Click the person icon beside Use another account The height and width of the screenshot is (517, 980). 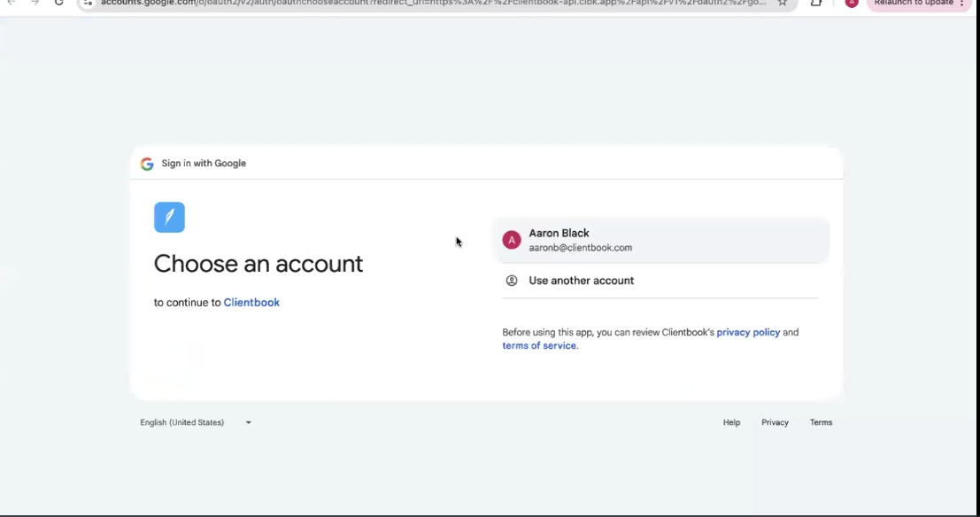point(512,281)
